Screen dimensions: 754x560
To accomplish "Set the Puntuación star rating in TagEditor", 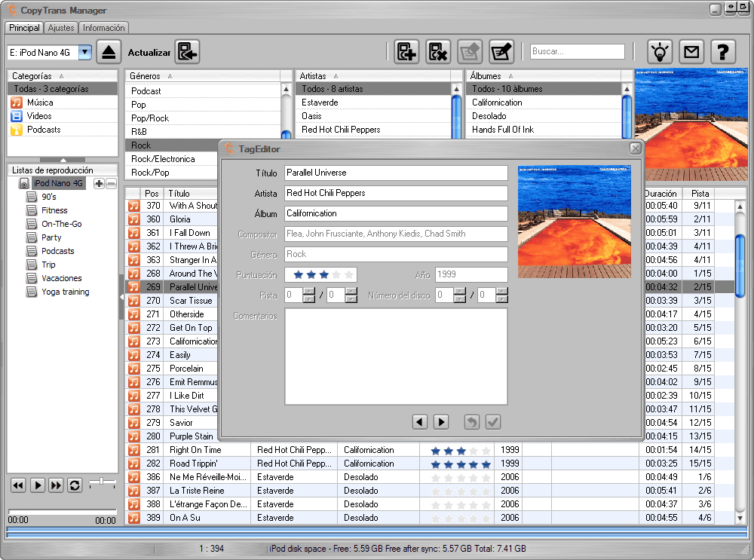I will point(320,274).
